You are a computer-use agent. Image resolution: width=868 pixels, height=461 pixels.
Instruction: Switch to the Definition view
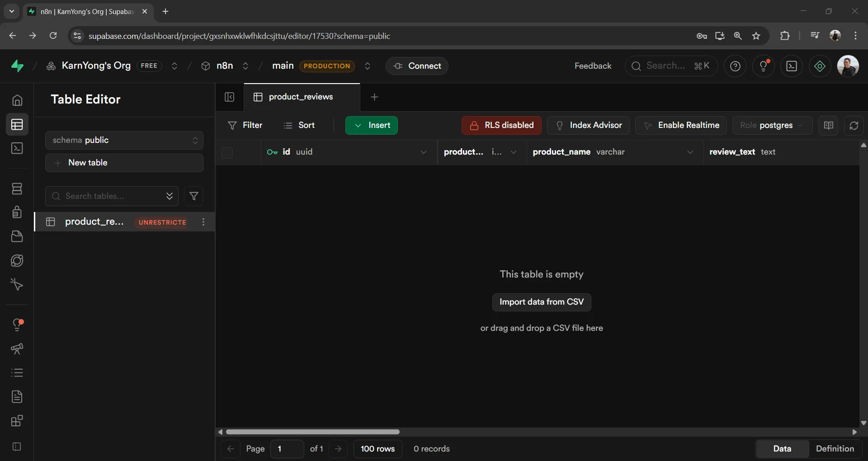(835, 449)
